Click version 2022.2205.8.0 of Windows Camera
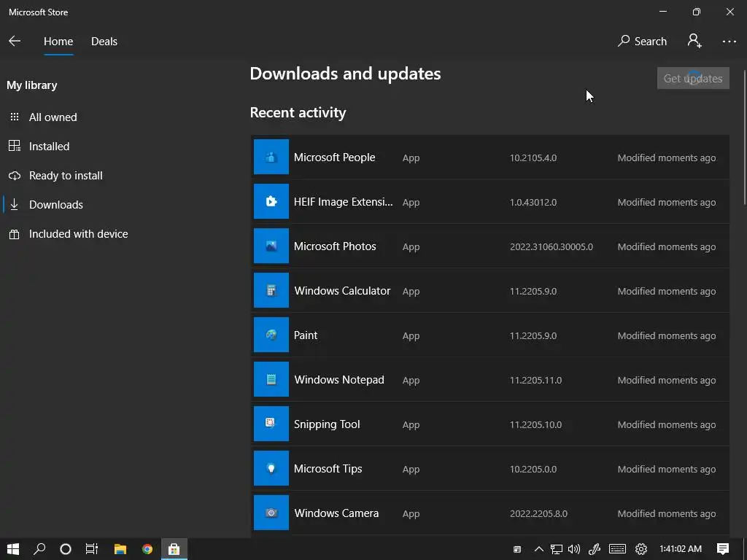 coord(538,514)
